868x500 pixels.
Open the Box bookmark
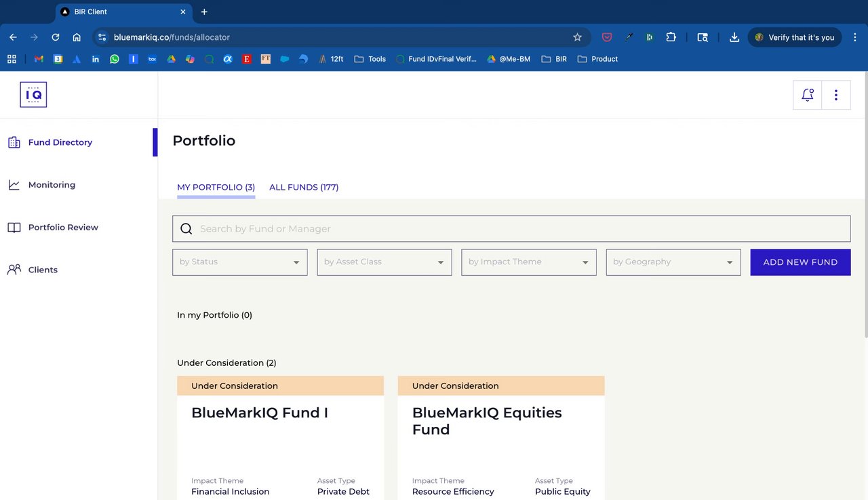[x=153, y=59]
